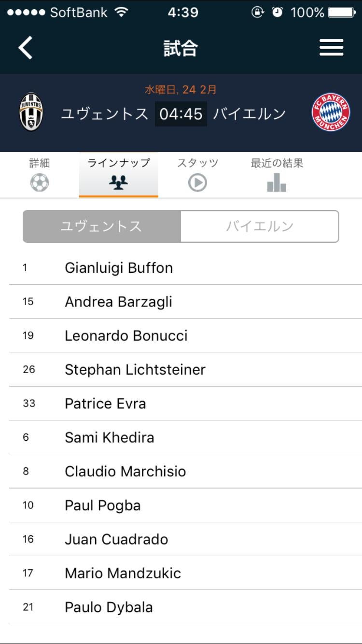Choose Claudio Marchisio row
The image size is (362, 644).
pos(125,472)
